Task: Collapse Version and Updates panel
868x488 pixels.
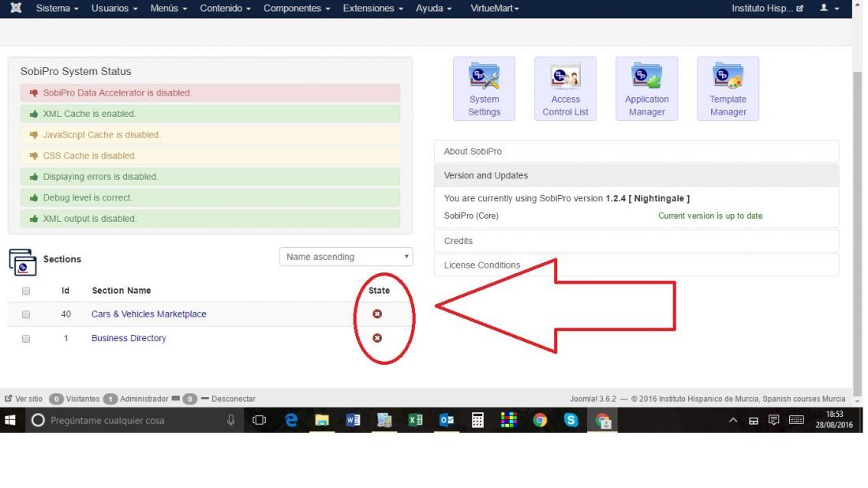Action: tap(637, 175)
